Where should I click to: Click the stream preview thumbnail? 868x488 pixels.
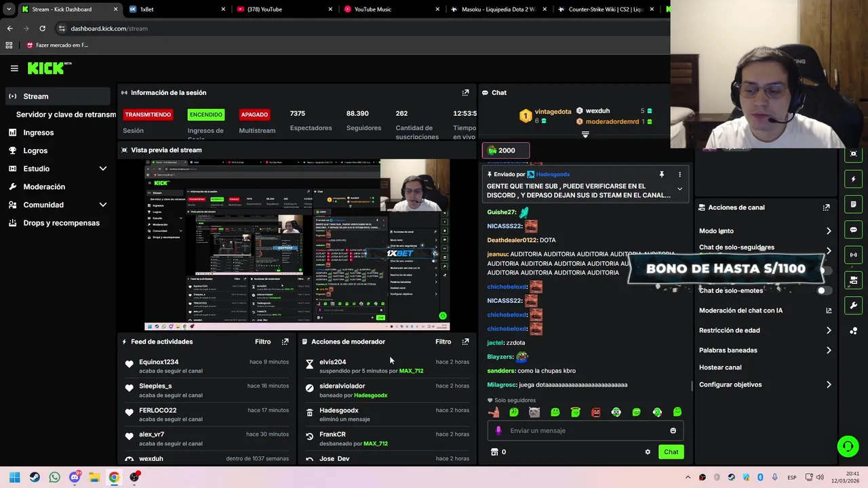[x=297, y=245]
